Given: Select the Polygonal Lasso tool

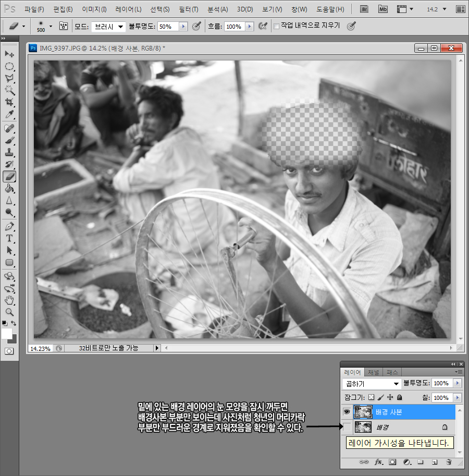Looking at the screenshot, I should tap(9, 78).
